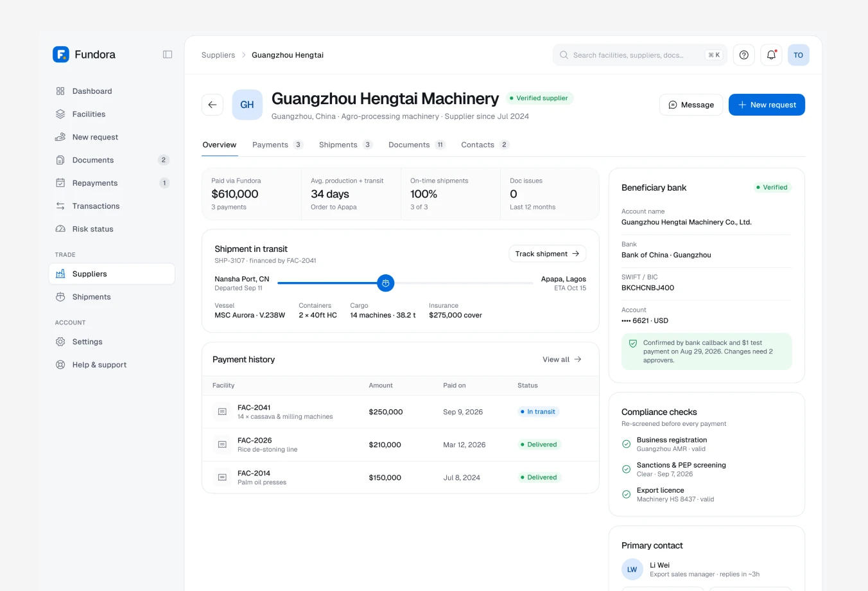Open Shipments in the sidebar Trade section

click(x=112, y=297)
